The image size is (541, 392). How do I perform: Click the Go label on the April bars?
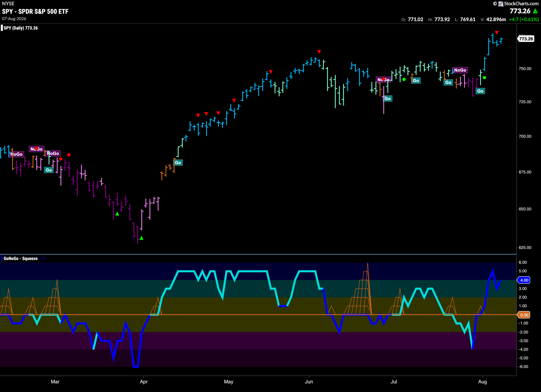point(178,163)
